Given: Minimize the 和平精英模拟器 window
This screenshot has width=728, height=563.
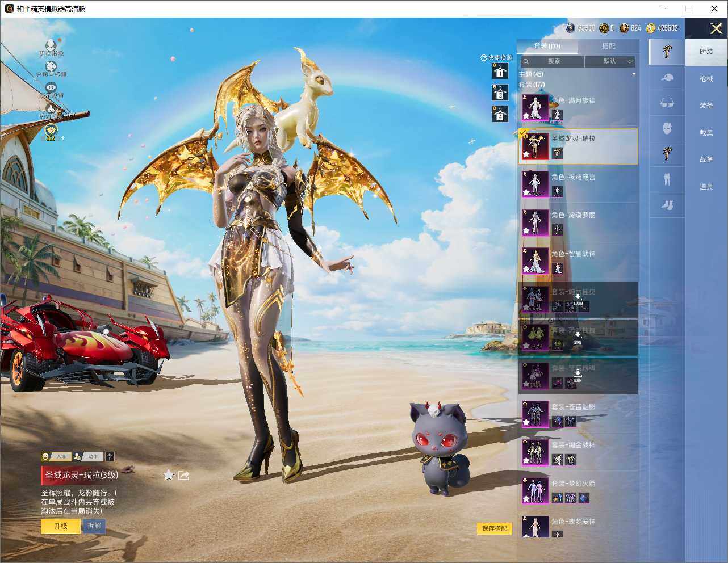Looking at the screenshot, I should click(663, 9).
